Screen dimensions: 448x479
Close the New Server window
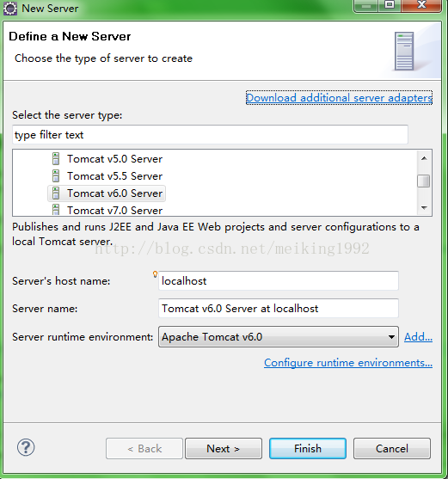click(421, 5)
